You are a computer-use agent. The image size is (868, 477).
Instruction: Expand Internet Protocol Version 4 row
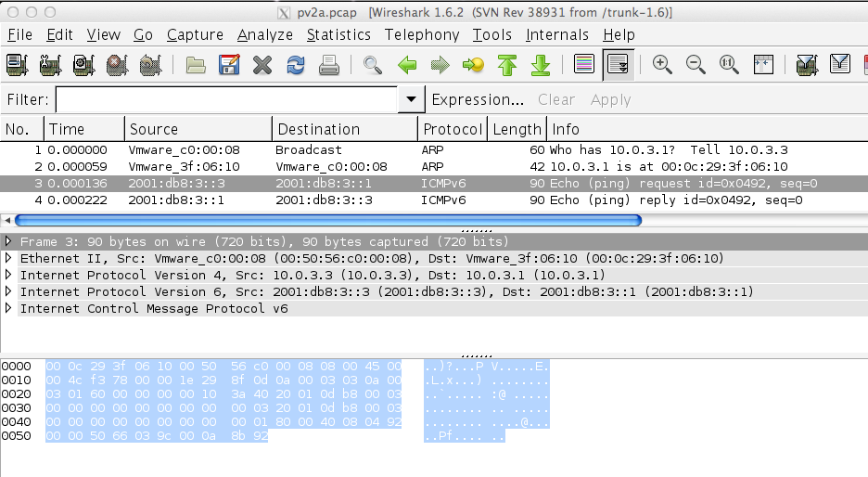(8, 275)
